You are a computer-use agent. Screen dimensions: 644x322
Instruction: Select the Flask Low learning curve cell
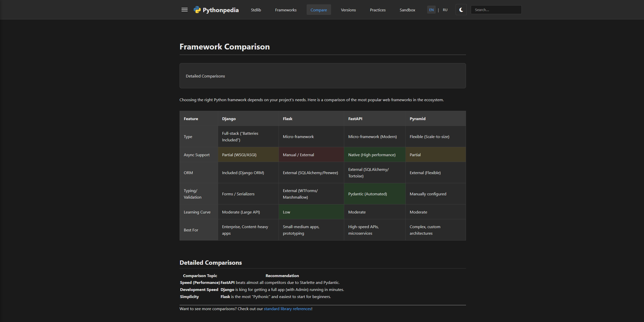pos(311,212)
